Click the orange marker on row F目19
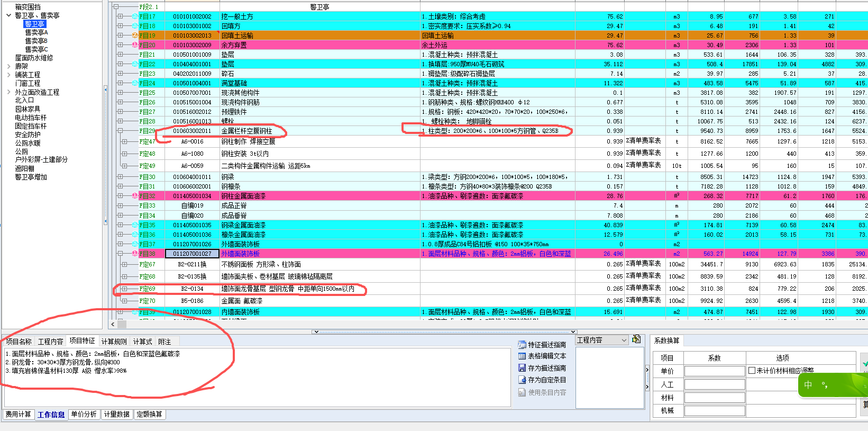This screenshot has height=431, width=868. [135, 35]
